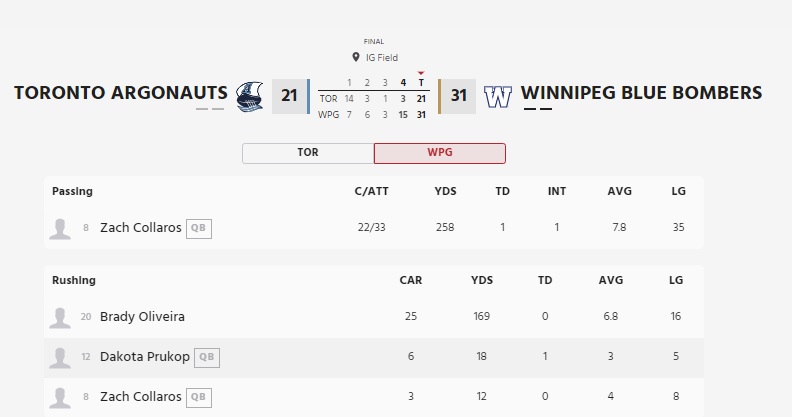
Task: Click the Rushing YDS column header
Action: [x=482, y=280]
